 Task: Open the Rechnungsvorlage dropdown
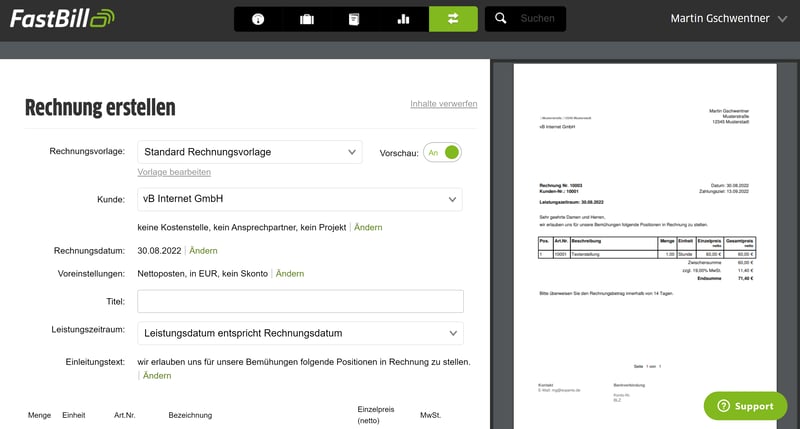click(x=249, y=152)
